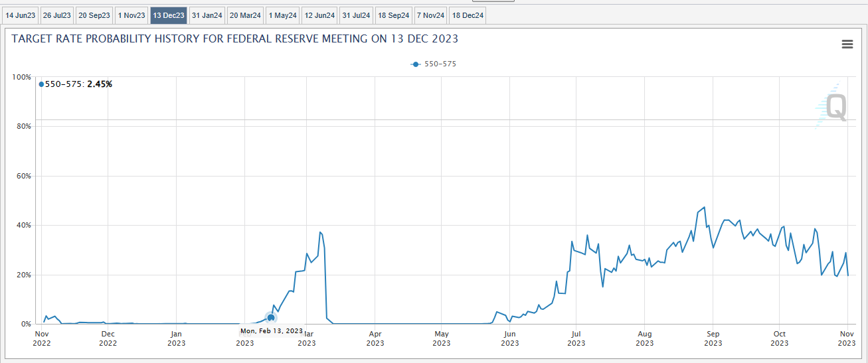The image size is (868, 363).
Task: Click the active 13 Dec23 tab
Action: pyautogui.click(x=169, y=15)
